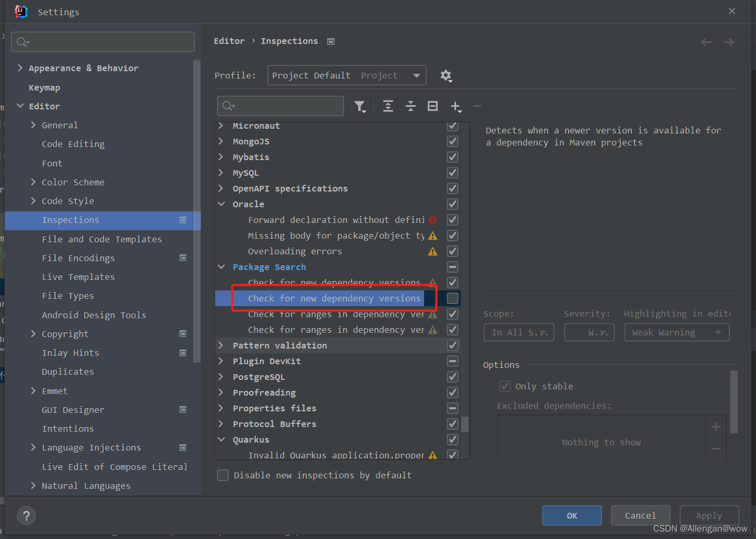
Task: Toggle the Only stable option checkbox
Action: pyautogui.click(x=505, y=386)
